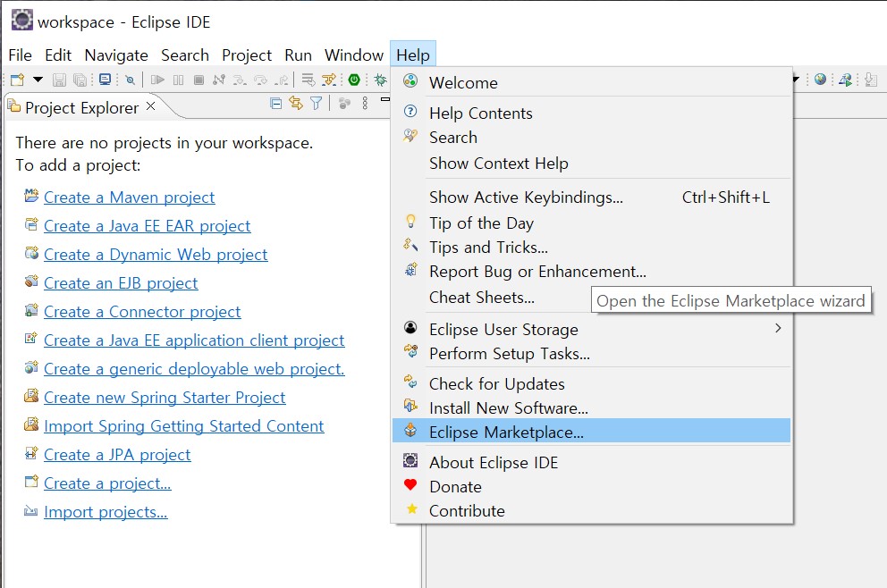Expand the Eclipse User Storage submenu

point(777,329)
